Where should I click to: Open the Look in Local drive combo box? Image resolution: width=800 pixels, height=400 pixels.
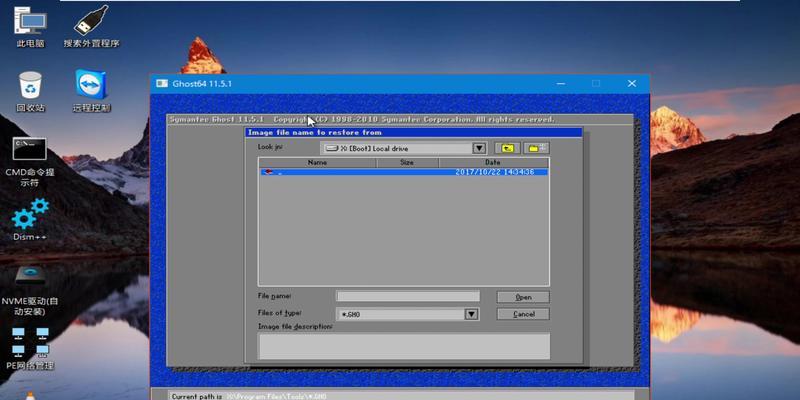pyautogui.click(x=404, y=148)
